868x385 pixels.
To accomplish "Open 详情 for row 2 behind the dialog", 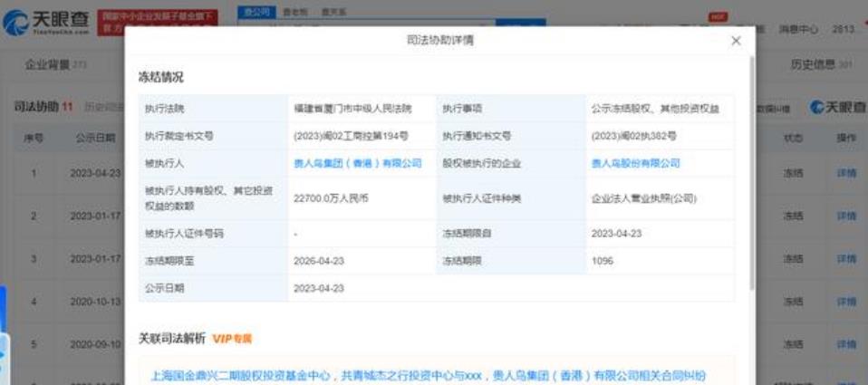I will (846, 216).
